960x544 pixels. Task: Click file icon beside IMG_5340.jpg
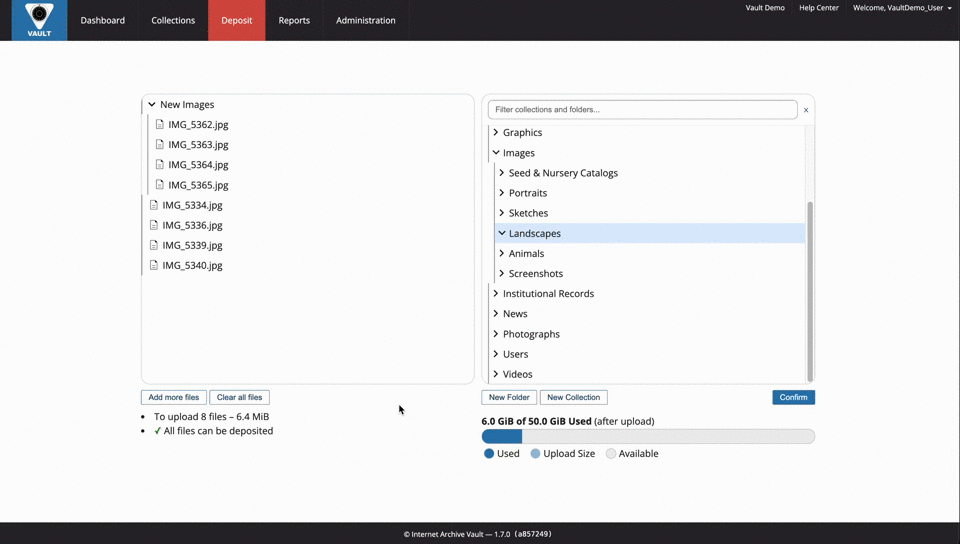pyautogui.click(x=154, y=266)
